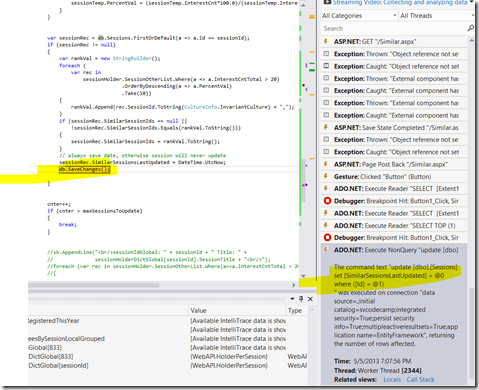Open the All Categories filter dropdown
The height and width of the screenshot is (390, 479).
coord(359,16)
